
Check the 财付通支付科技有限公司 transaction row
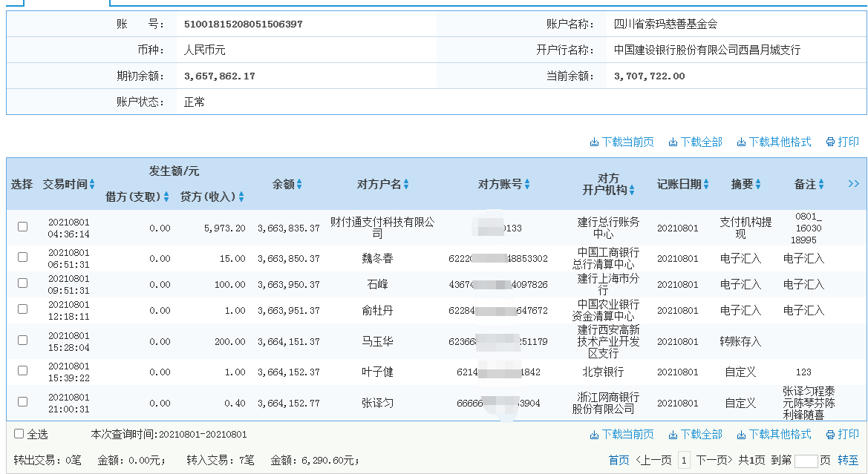[22, 227]
